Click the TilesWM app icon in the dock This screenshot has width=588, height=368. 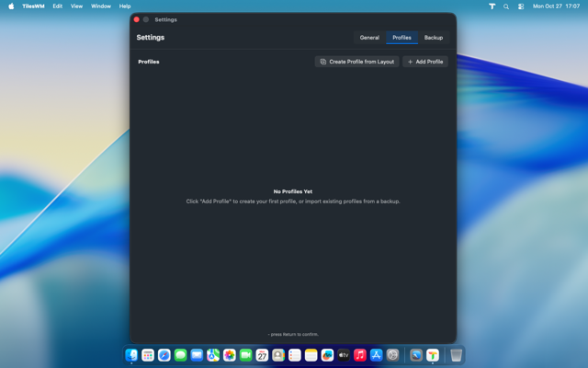[x=433, y=355]
